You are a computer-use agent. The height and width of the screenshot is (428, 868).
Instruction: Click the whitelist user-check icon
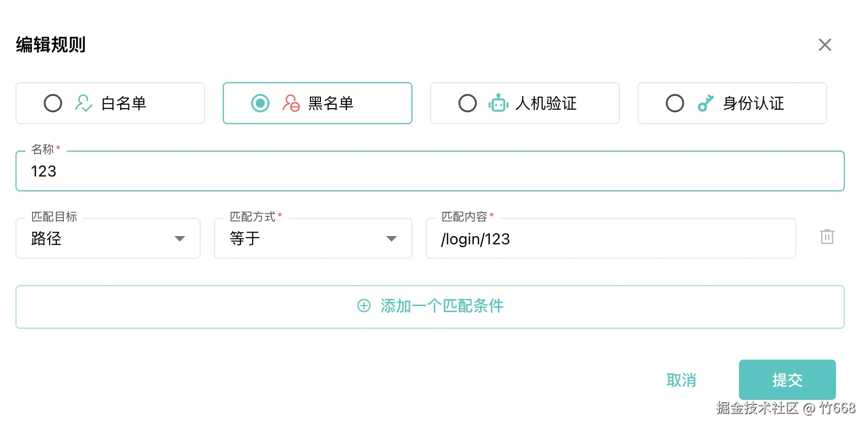point(83,103)
